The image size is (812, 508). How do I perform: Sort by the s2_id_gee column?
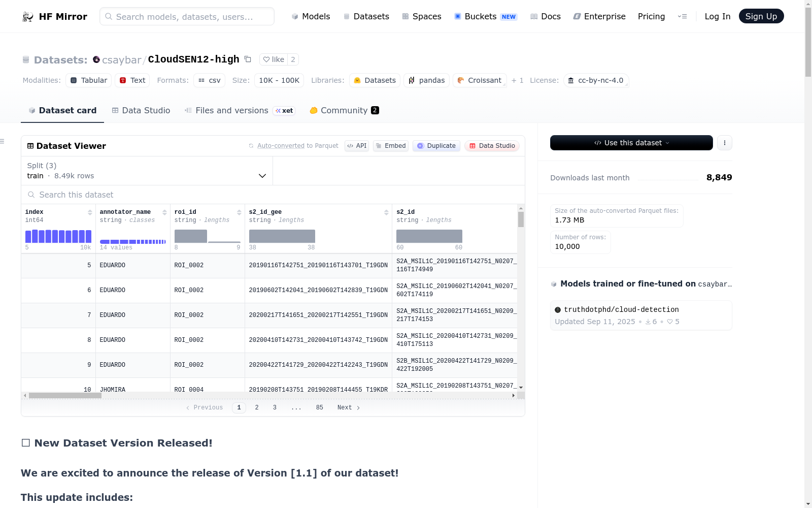[386, 212]
